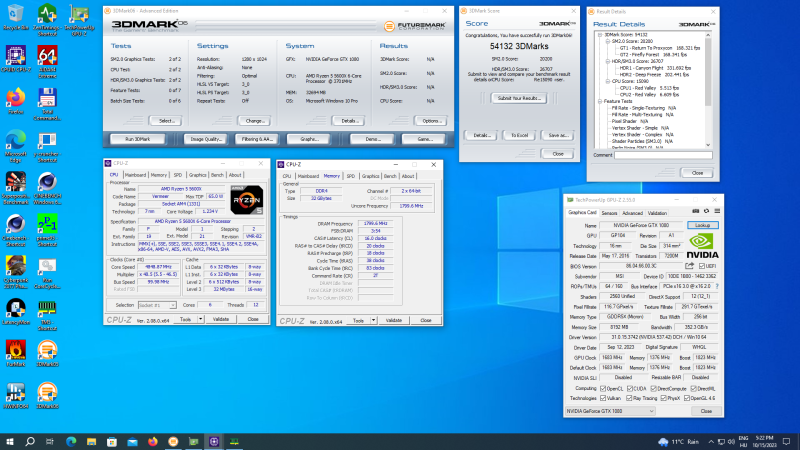Collapse the HDR/SM3.0 Score tree node
800x450 pixels.
[608, 61]
